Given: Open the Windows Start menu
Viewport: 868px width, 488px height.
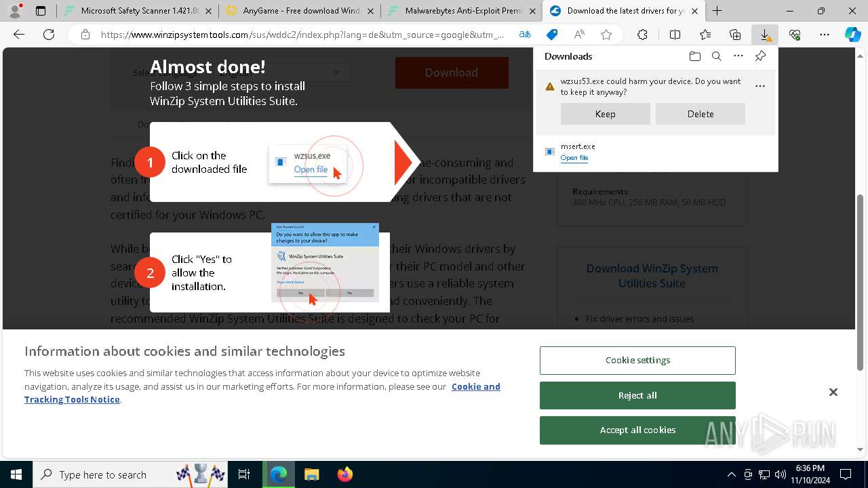Looking at the screenshot, I should coord(16,474).
